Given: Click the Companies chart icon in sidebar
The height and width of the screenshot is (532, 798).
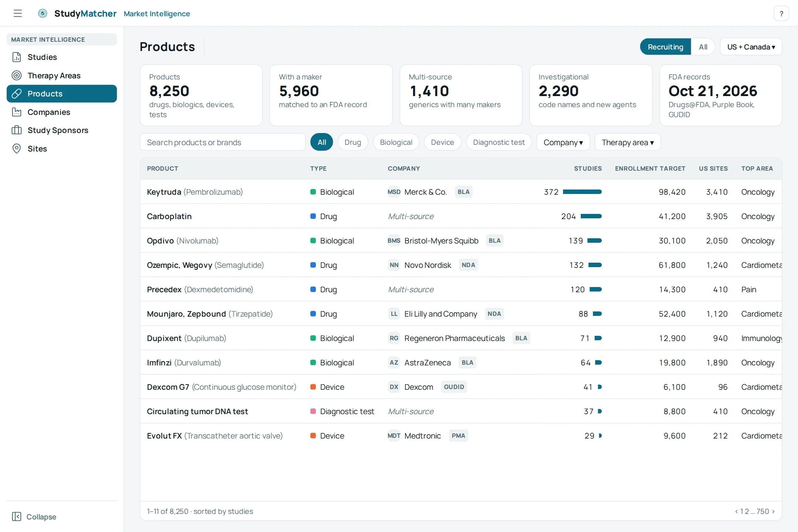Looking at the screenshot, I should click(17, 112).
